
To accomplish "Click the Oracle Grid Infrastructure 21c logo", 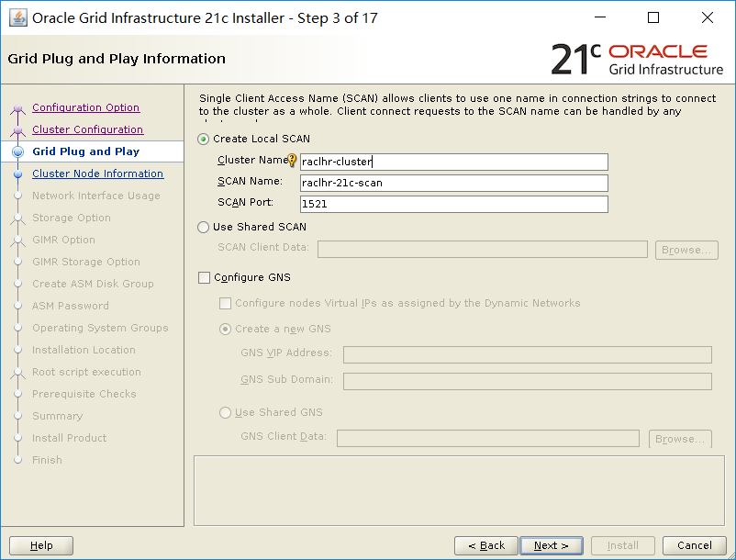I will tap(638, 60).
